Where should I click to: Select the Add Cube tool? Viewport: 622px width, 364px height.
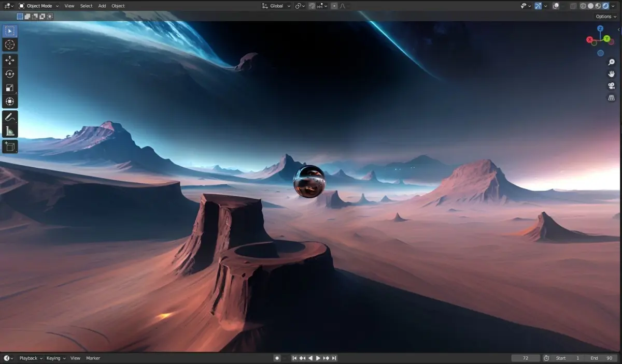point(10,147)
